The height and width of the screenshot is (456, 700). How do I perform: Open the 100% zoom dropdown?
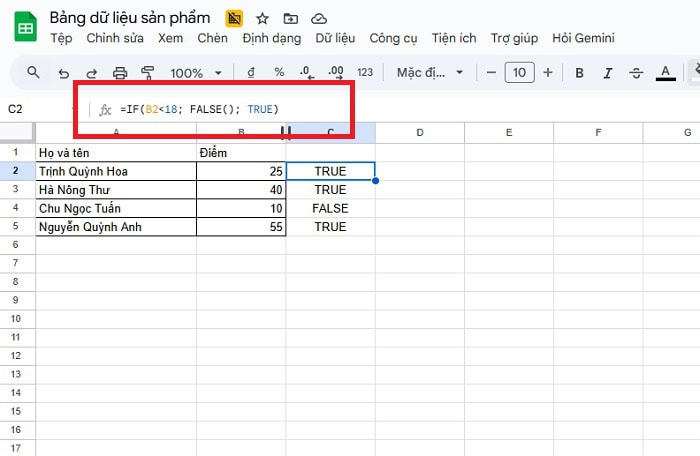click(x=194, y=73)
